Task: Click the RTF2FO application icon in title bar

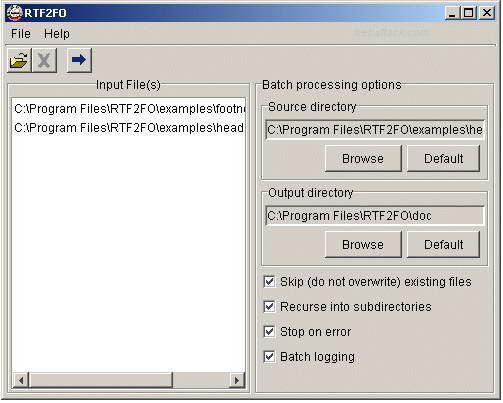Action: [x=14, y=13]
